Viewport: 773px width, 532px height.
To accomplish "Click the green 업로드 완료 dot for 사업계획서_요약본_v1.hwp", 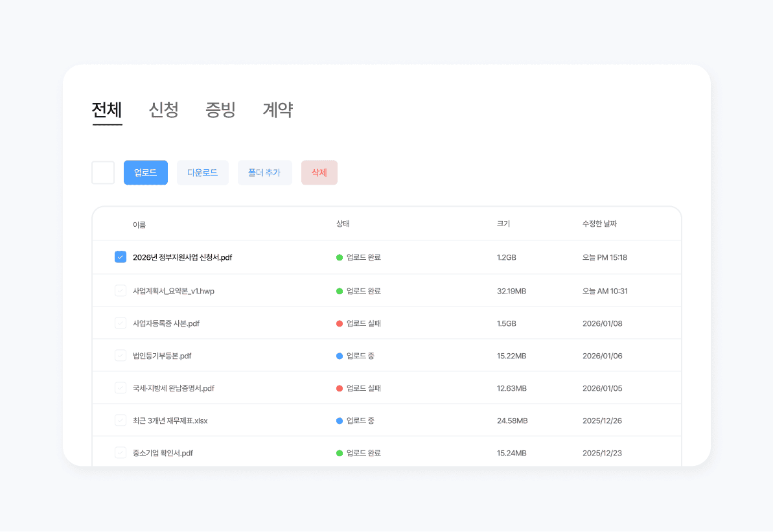I will (x=339, y=290).
